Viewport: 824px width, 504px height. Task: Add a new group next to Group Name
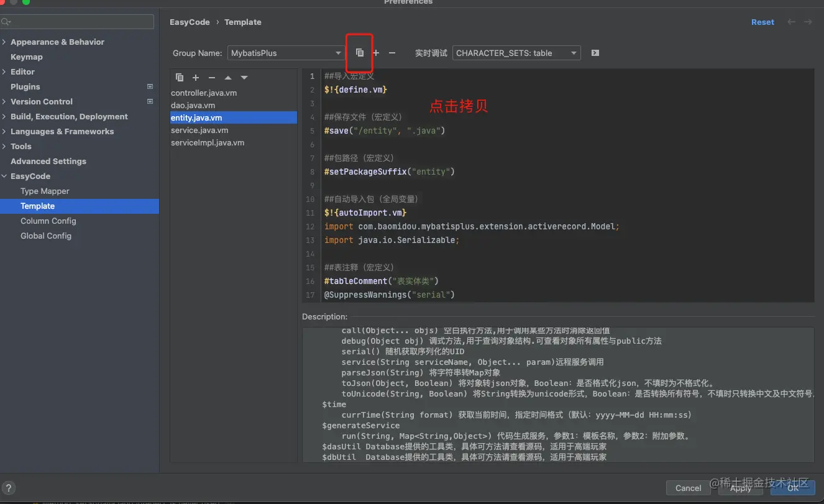point(376,53)
